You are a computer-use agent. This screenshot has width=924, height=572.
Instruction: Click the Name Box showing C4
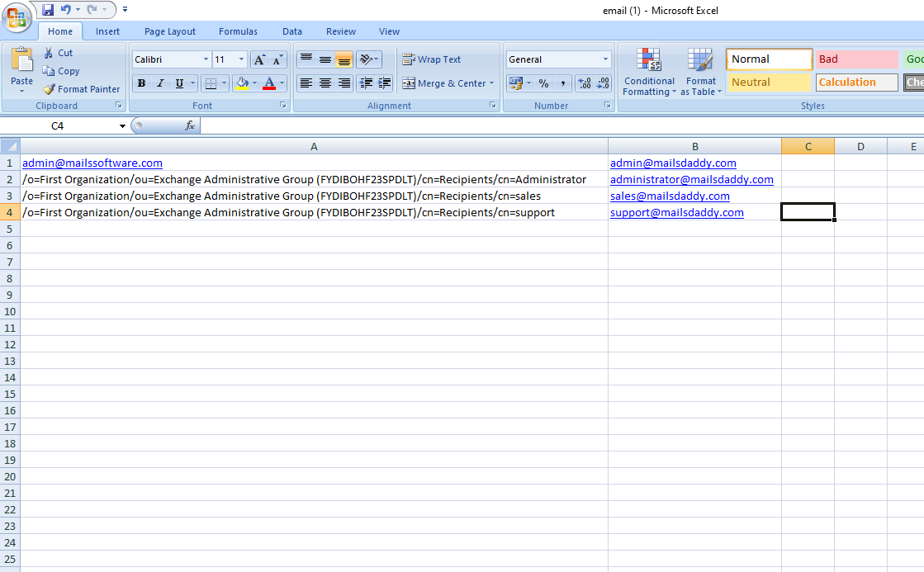57,125
